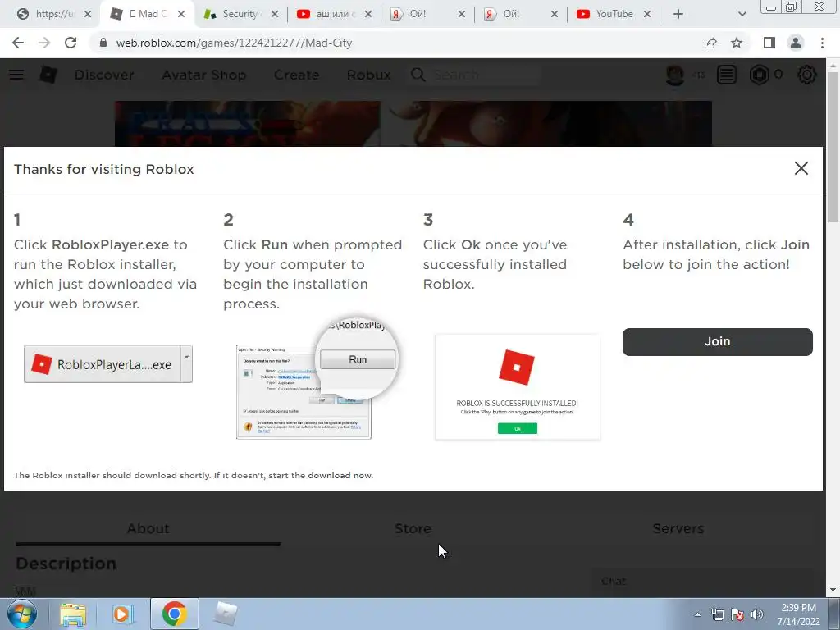Reload the current page
This screenshot has height=630, width=840.
coord(71,43)
